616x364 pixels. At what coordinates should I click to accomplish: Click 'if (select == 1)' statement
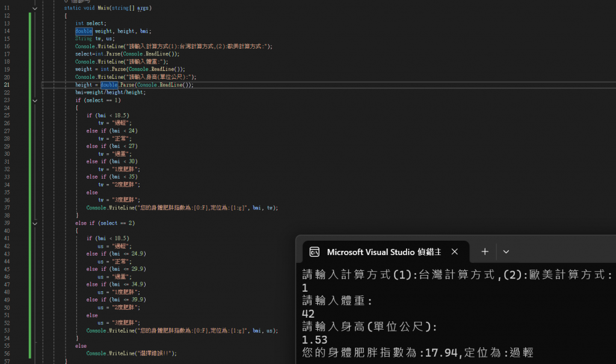click(x=98, y=100)
